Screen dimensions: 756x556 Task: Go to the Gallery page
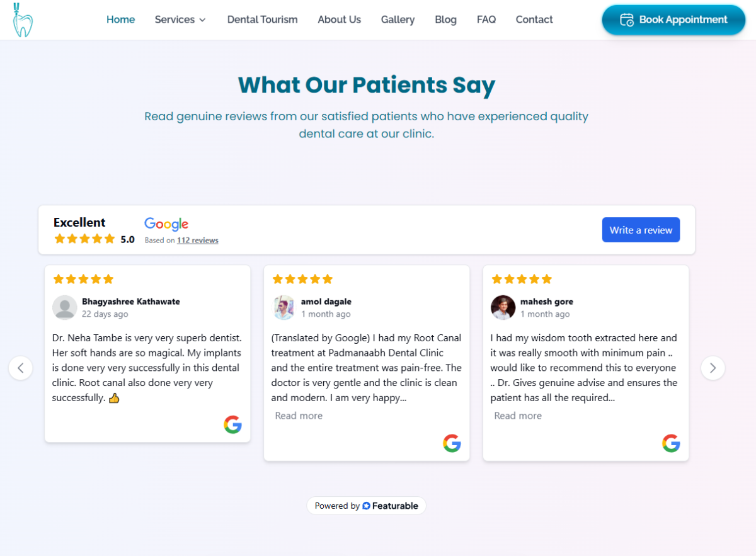(x=398, y=20)
